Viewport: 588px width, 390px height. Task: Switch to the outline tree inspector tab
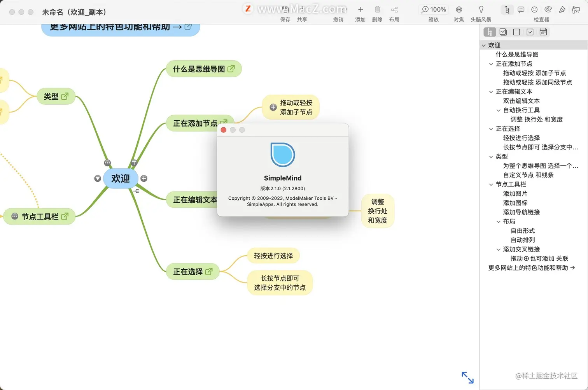click(490, 32)
